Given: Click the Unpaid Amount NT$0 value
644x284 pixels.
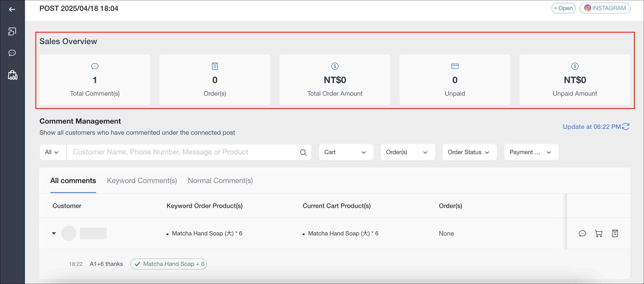Looking at the screenshot, I should pos(575,80).
